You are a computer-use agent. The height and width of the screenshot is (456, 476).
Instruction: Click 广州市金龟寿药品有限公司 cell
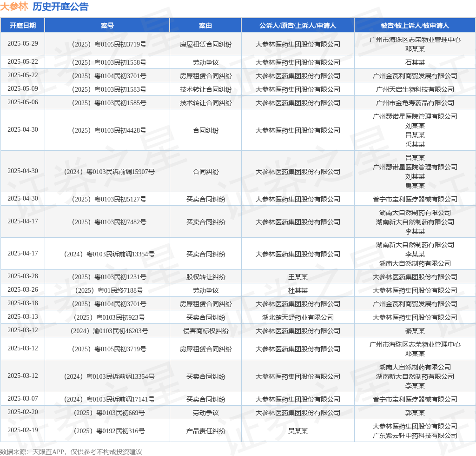(415, 103)
